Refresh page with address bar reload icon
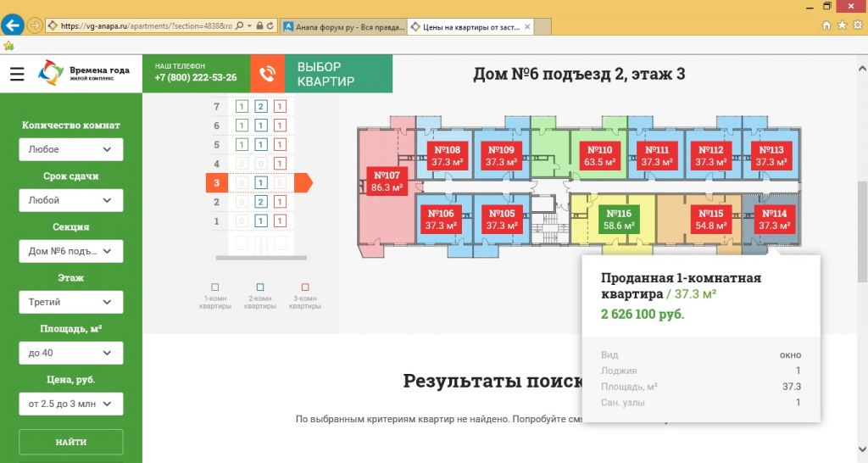This screenshot has width=868, height=463. pos(270,25)
